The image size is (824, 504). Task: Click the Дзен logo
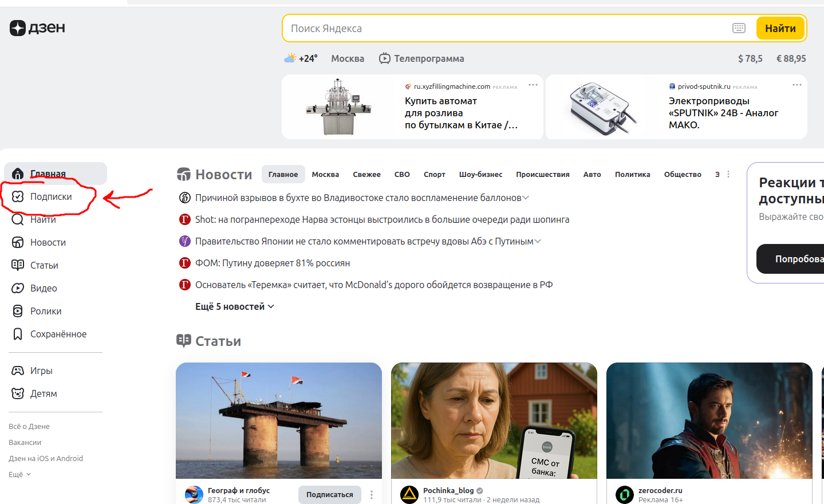click(x=37, y=28)
